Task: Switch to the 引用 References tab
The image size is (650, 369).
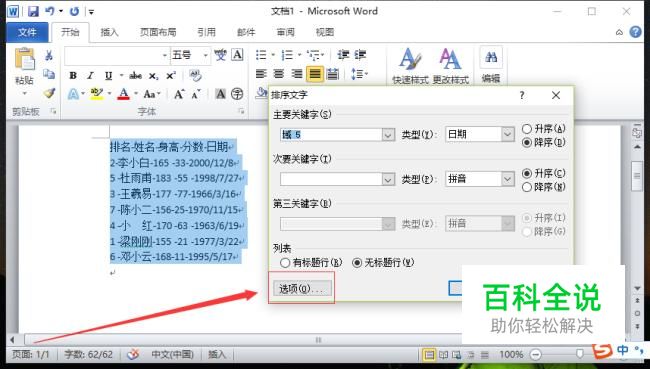Action: [206, 32]
